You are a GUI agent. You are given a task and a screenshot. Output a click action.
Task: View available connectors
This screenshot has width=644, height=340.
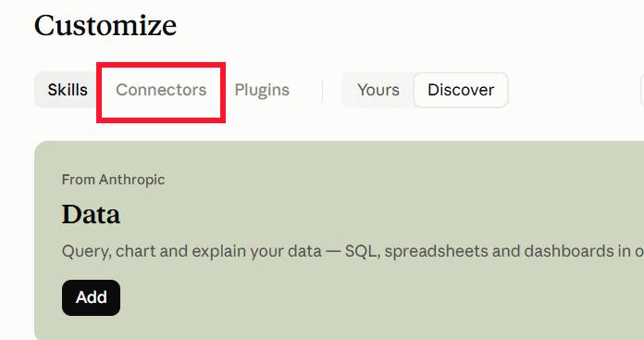161,90
